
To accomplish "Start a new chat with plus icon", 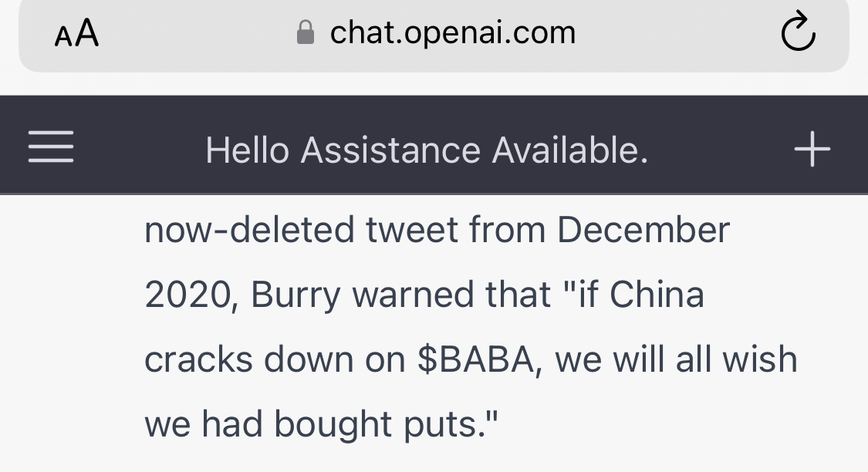I will [x=812, y=148].
